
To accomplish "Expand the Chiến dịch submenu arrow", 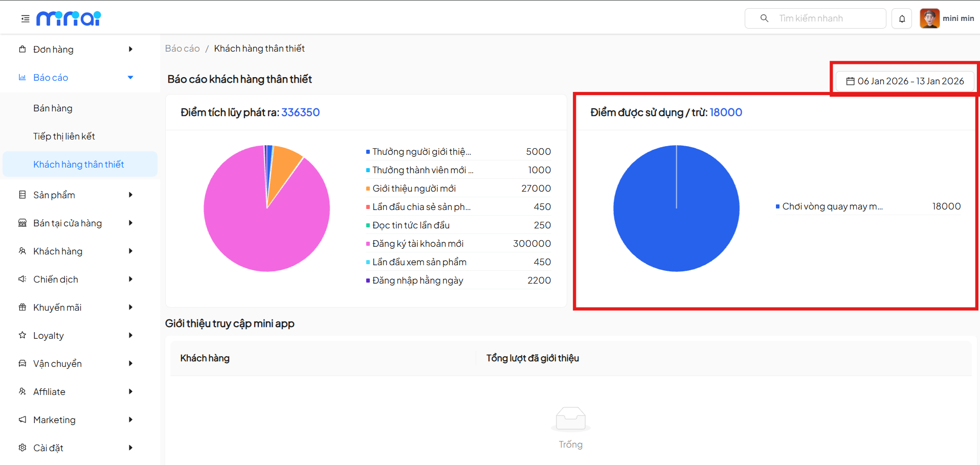I will [x=130, y=279].
